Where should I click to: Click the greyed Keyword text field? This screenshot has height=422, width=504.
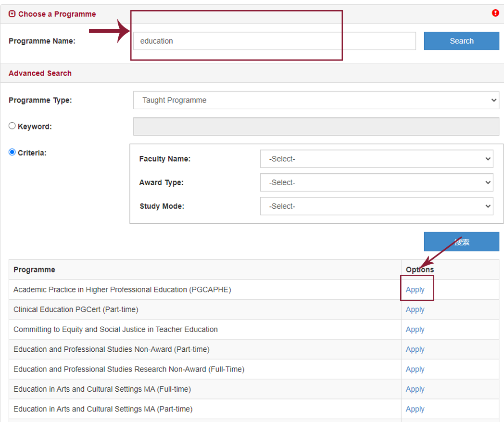click(316, 127)
